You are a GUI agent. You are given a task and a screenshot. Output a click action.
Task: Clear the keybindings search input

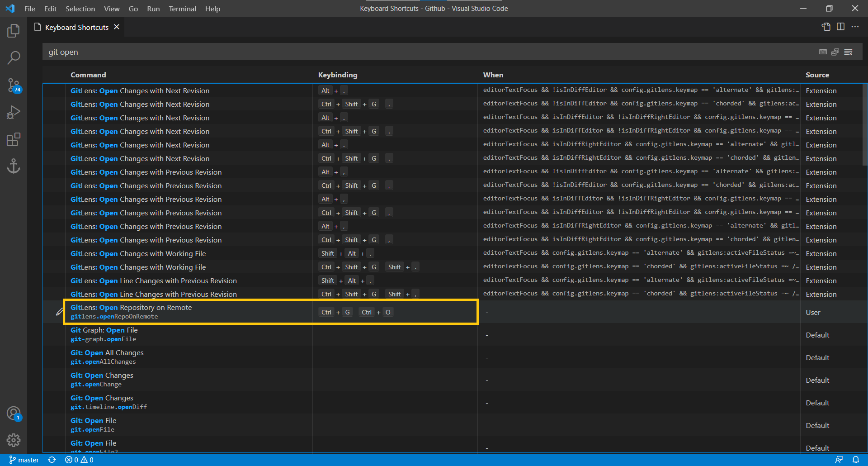pos(848,52)
